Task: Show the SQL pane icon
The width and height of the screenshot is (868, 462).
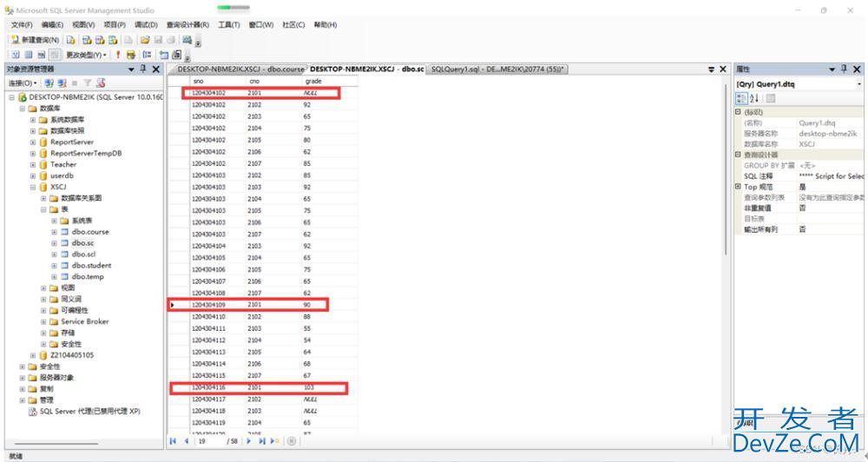Action: click(x=42, y=55)
